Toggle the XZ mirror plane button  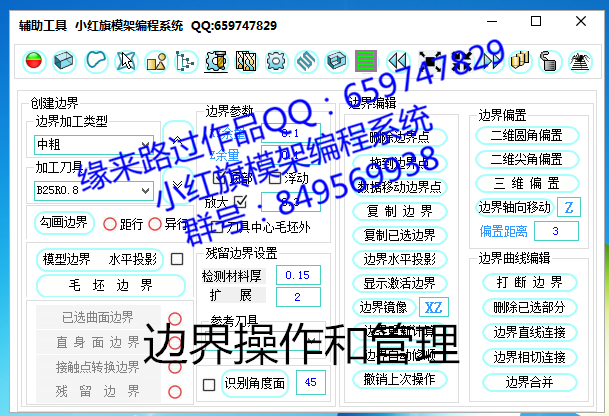coord(433,307)
